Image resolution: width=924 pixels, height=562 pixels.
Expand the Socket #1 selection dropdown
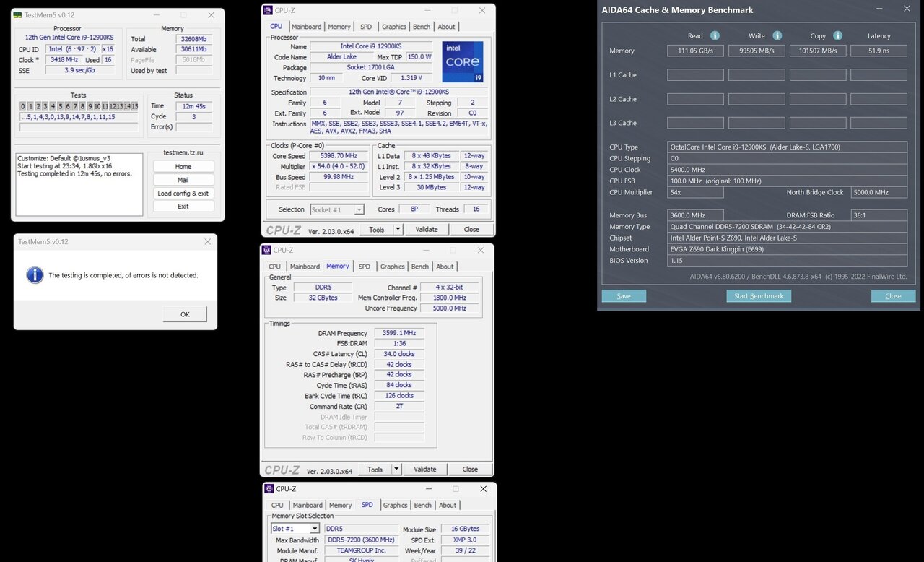tap(359, 209)
